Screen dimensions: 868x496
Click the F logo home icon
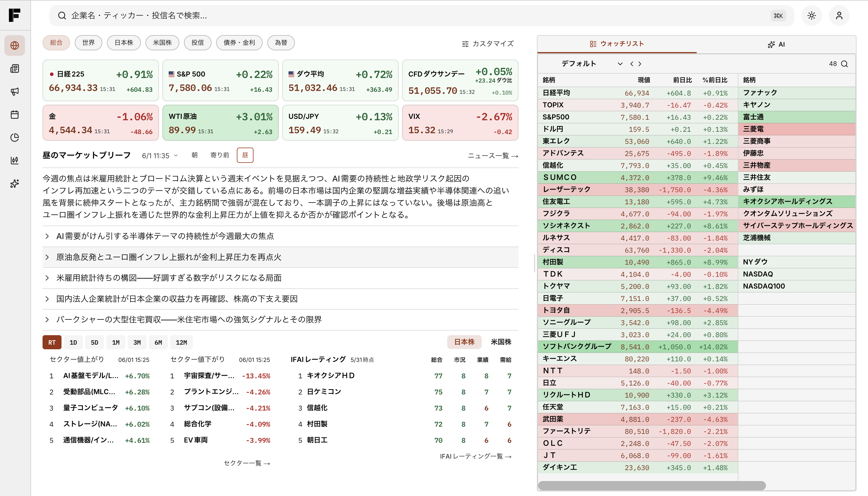coord(15,15)
